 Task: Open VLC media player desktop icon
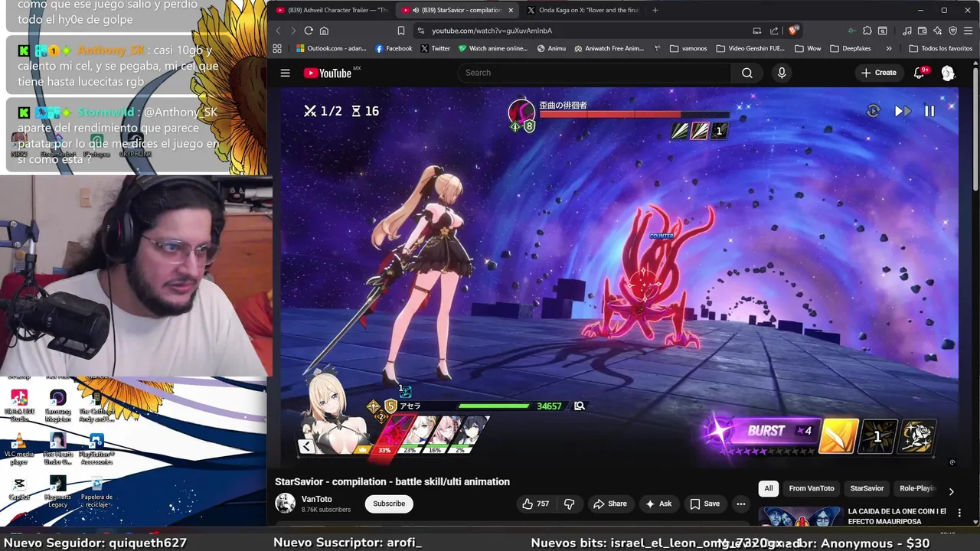[19, 448]
